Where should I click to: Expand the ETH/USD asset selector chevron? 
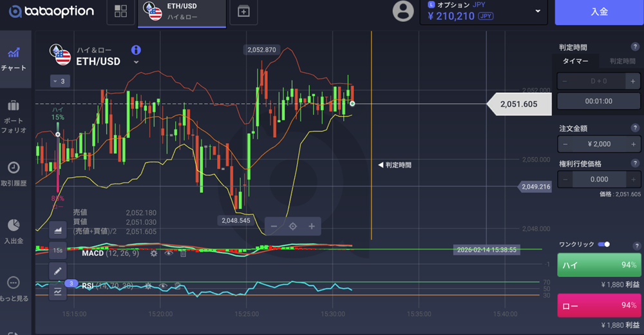[x=136, y=62]
